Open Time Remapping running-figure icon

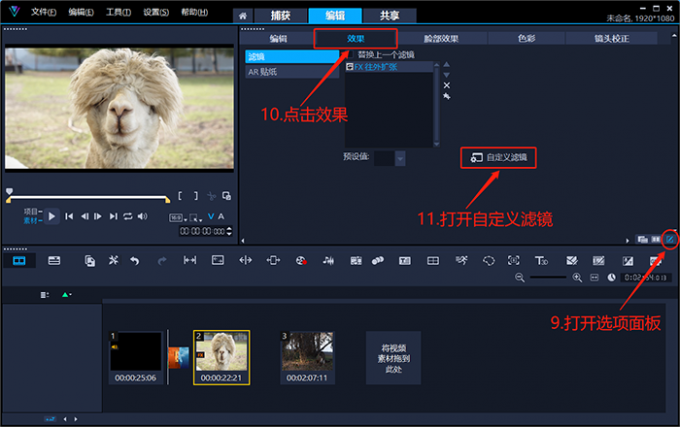coord(461,260)
